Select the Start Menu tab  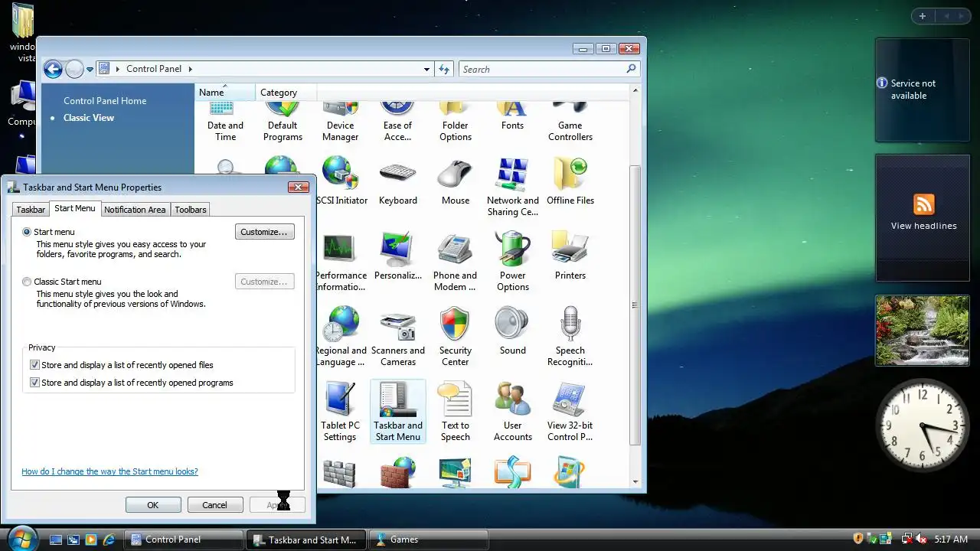[x=75, y=208]
